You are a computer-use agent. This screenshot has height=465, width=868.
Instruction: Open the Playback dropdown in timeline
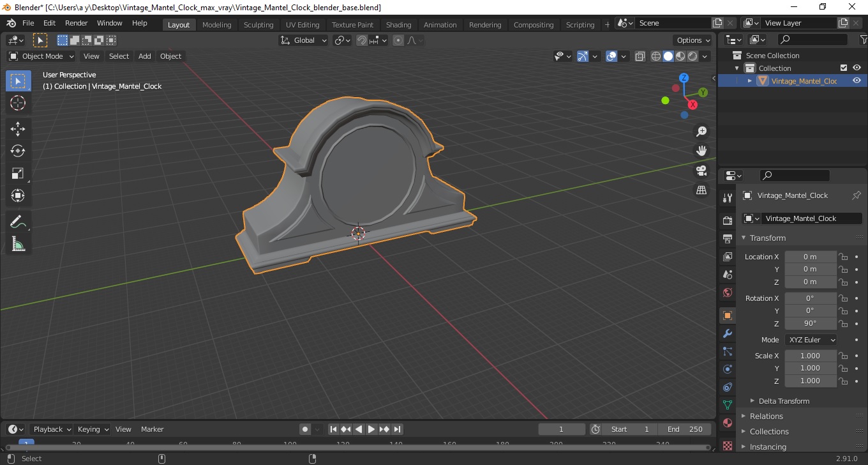(52, 429)
